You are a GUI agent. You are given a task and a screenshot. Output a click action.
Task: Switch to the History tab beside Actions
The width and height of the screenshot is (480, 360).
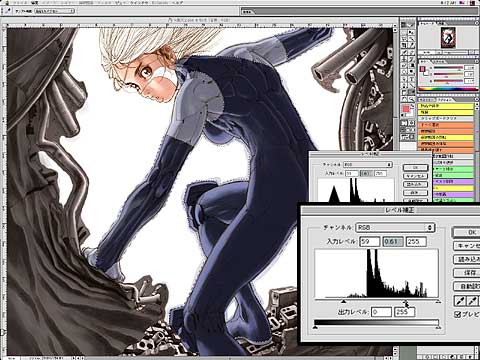[x=426, y=100]
